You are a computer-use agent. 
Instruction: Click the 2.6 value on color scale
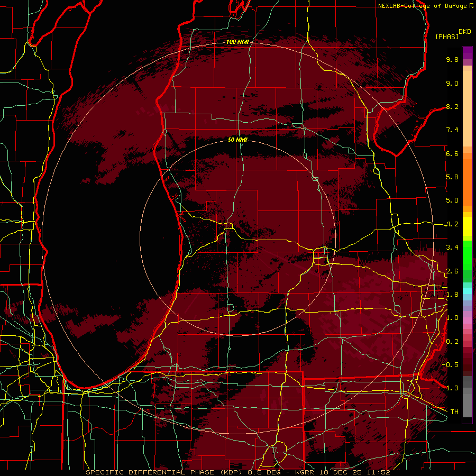click(x=452, y=271)
